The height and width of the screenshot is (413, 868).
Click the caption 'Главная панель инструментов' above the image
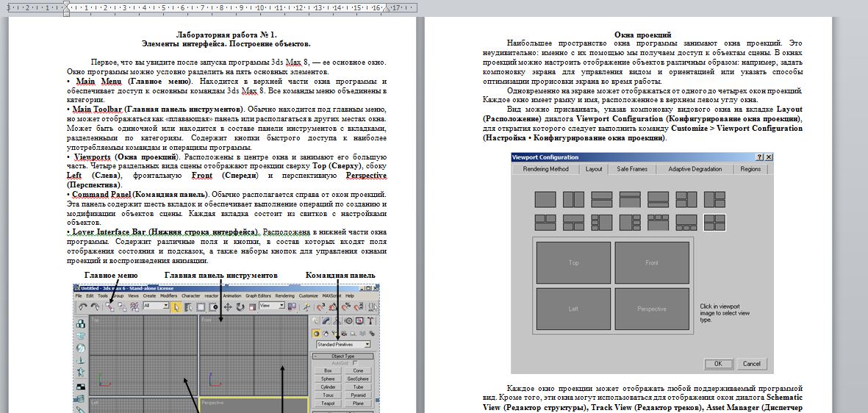(x=221, y=275)
